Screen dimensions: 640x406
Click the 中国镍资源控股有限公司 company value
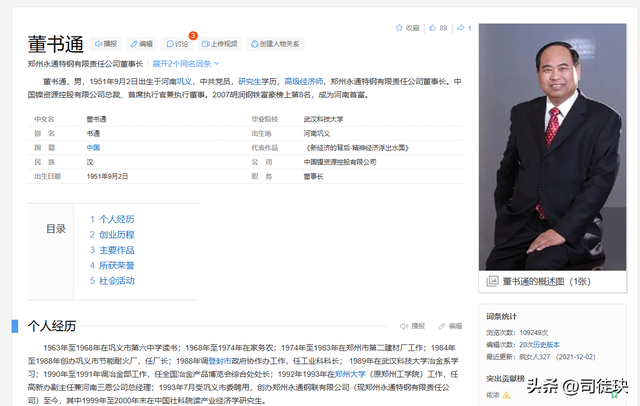340,162
